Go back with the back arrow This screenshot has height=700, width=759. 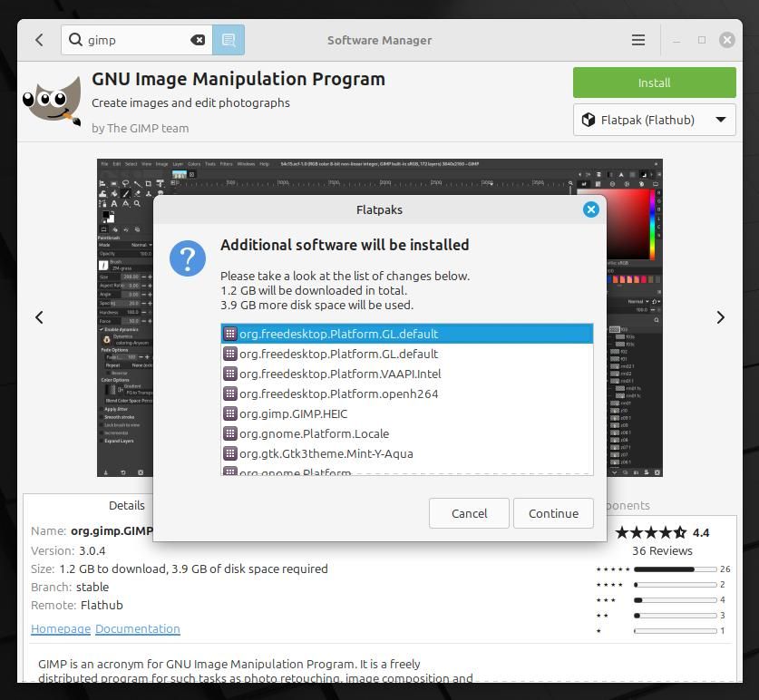39,40
